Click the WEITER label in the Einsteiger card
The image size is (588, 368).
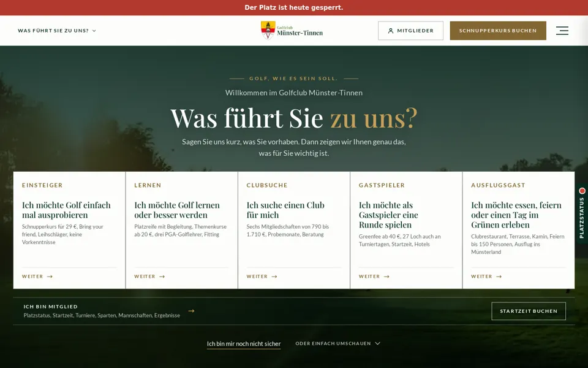point(32,277)
